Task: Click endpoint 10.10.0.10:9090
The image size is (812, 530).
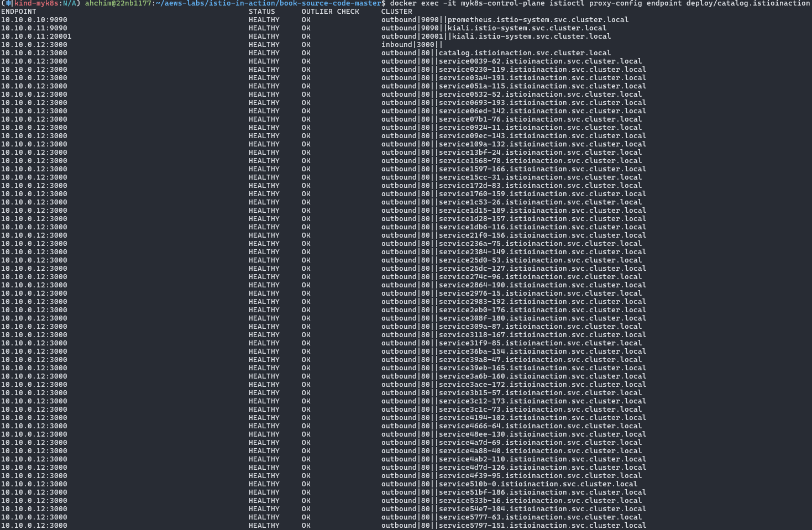Action: click(x=34, y=20)
